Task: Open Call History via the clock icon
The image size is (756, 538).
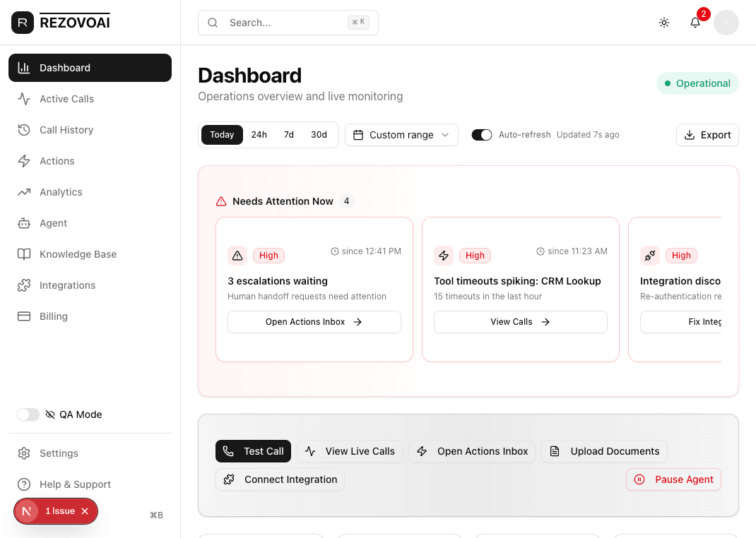Action: (x=23, y=130)
